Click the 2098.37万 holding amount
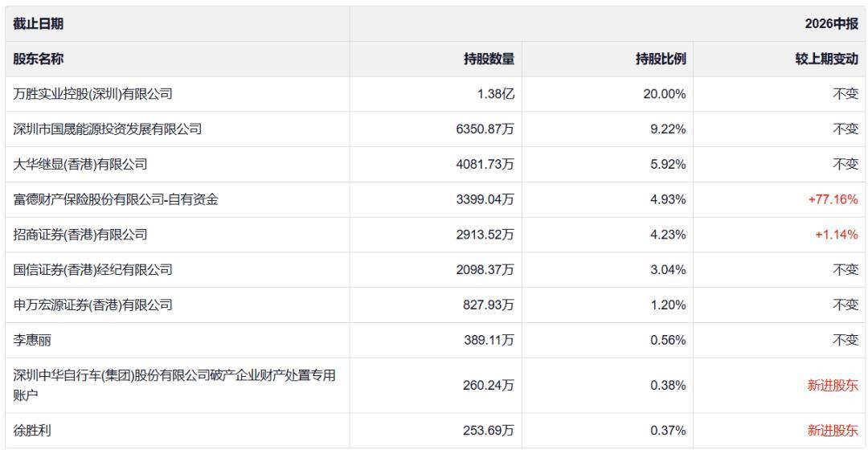 coord(485,269)
